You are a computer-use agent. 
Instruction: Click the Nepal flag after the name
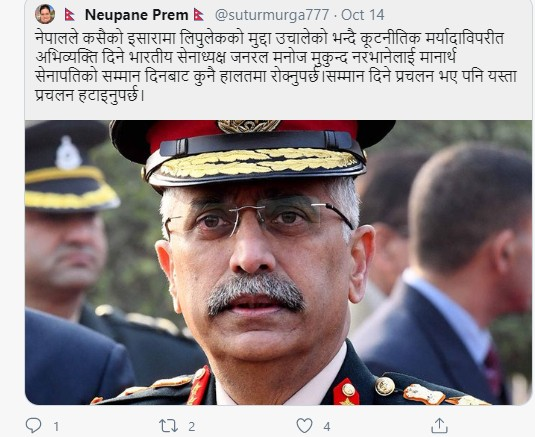pyautogui.click(x=199, y=15)
